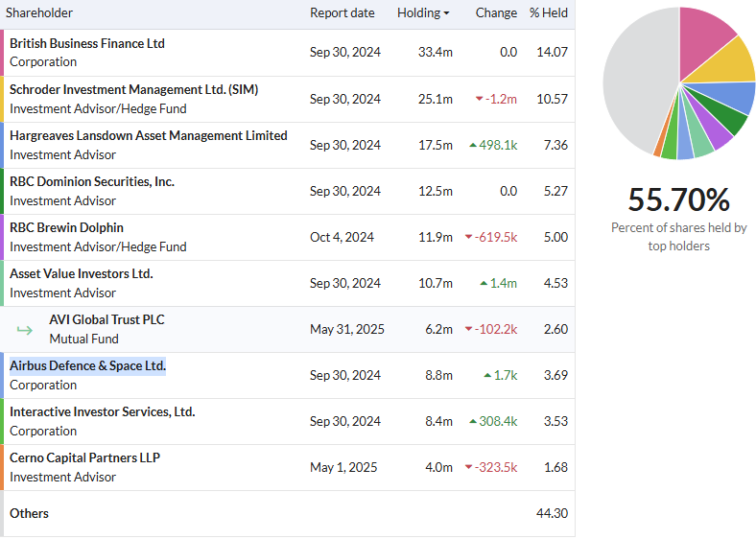Select highlighted Airbus Defence & Space Ltd.
This screenshot has height=539, width=756.
[87, 366]
